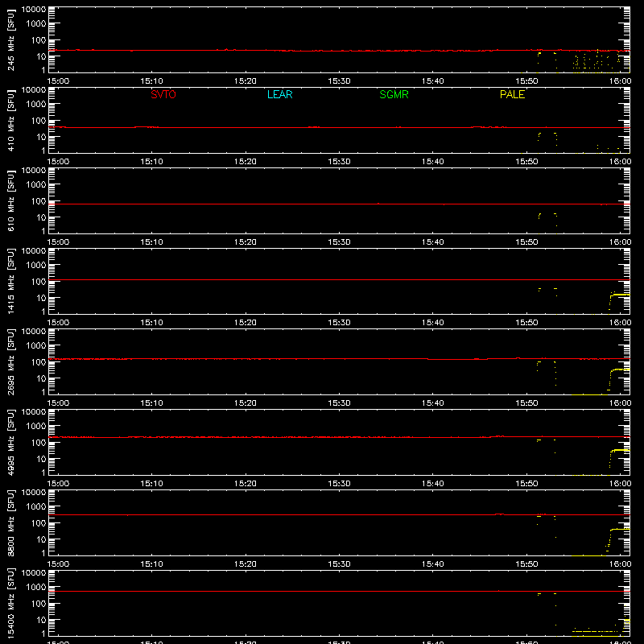
Task: Select the 1415 MHz [SFU] axis label
Action: pos(11,281)
